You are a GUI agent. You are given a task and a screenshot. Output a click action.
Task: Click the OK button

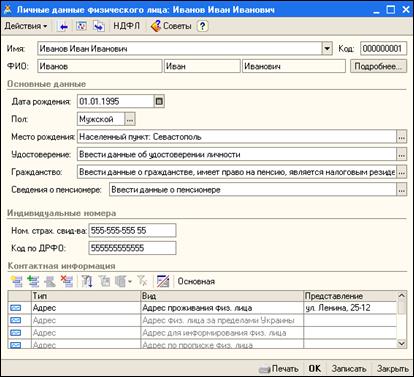314,368
